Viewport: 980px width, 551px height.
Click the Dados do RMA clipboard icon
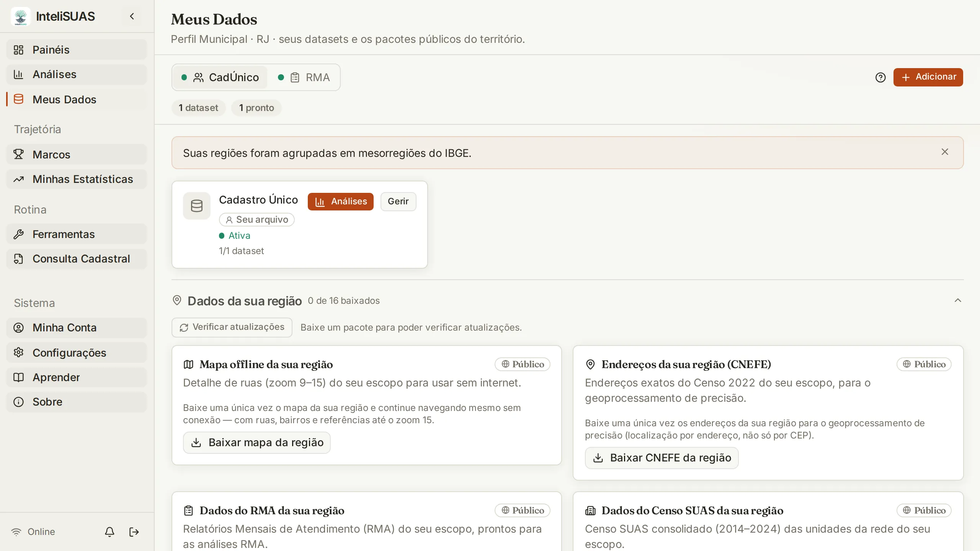(x=188, y=510)
